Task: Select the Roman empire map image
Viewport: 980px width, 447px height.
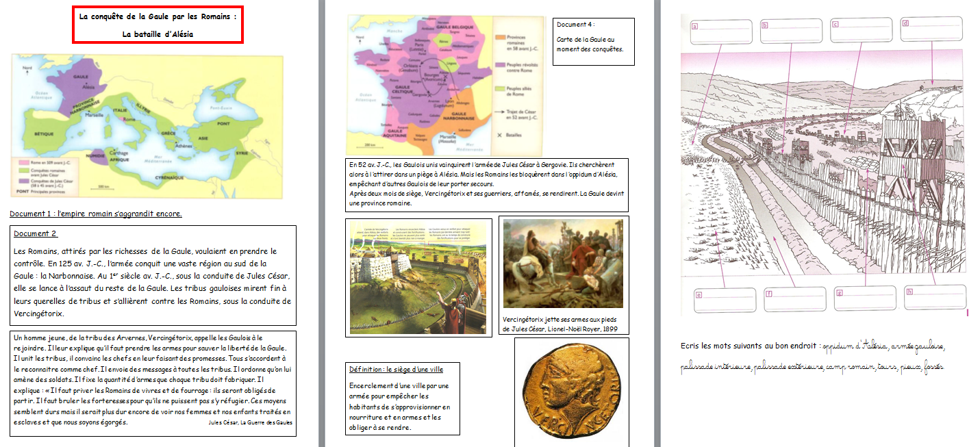Action: pos(147,127)
